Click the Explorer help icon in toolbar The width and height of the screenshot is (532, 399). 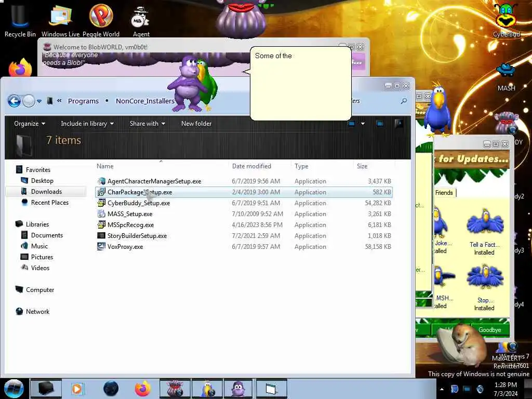tap(399, 124)
